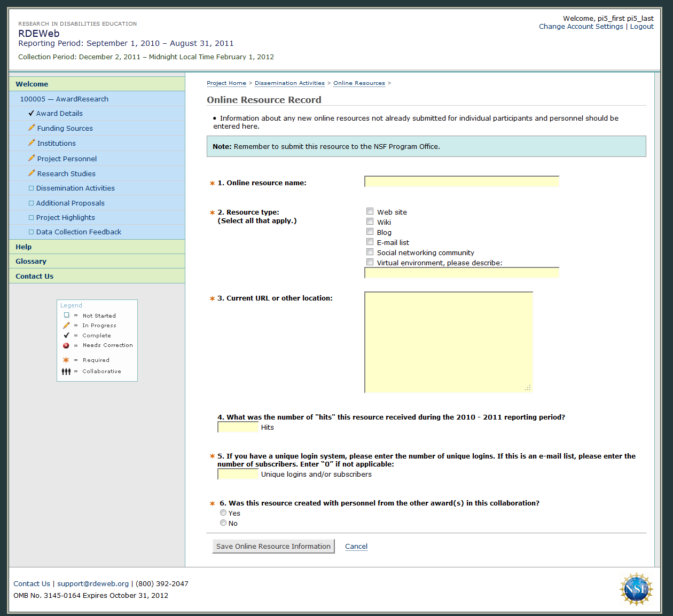Screen dimensions: 673x616
Task: Open the Glossary sidebar item
Action: [x=31, y=261]
